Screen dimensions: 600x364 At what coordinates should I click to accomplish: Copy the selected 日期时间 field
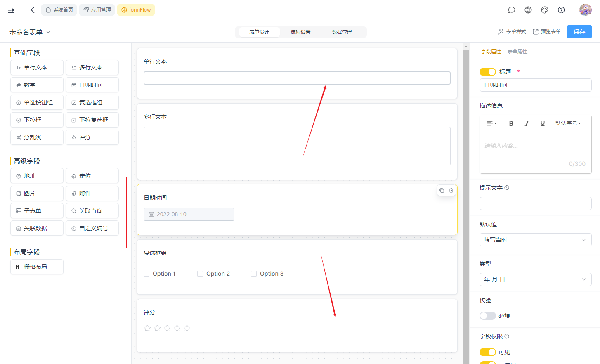click(442, 191)
